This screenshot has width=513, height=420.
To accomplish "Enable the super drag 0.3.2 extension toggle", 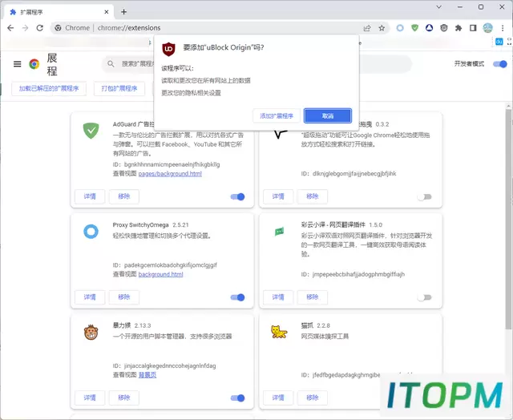I will [425, 197].
